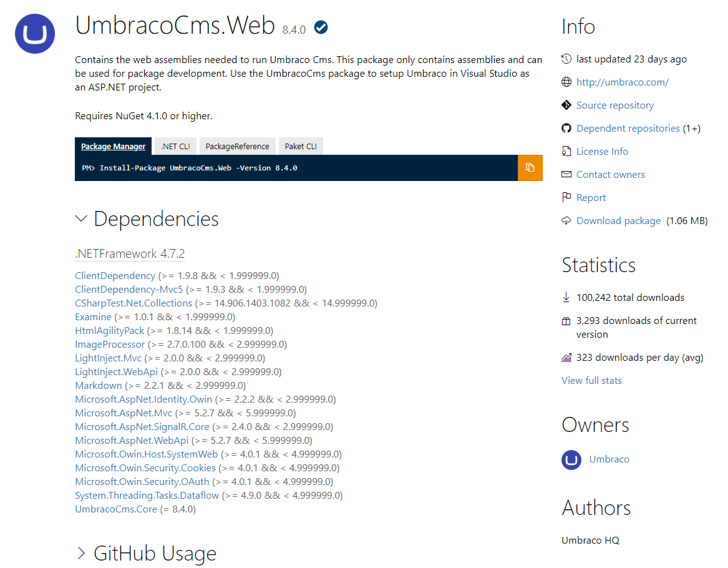This screenshot has width=728, height=568.
Task: Collapse the Dependencies section
Action: [81, 218]
